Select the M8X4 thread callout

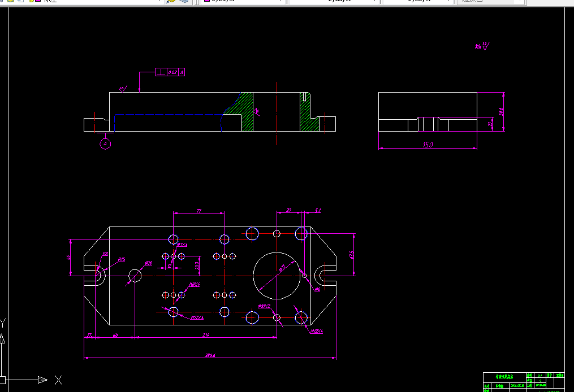tap(195, 285)
